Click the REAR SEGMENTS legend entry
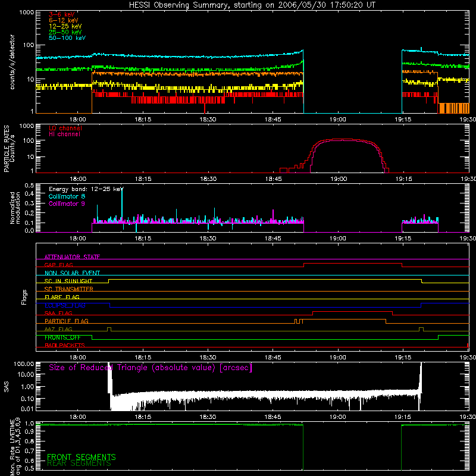 pos(79,464)
